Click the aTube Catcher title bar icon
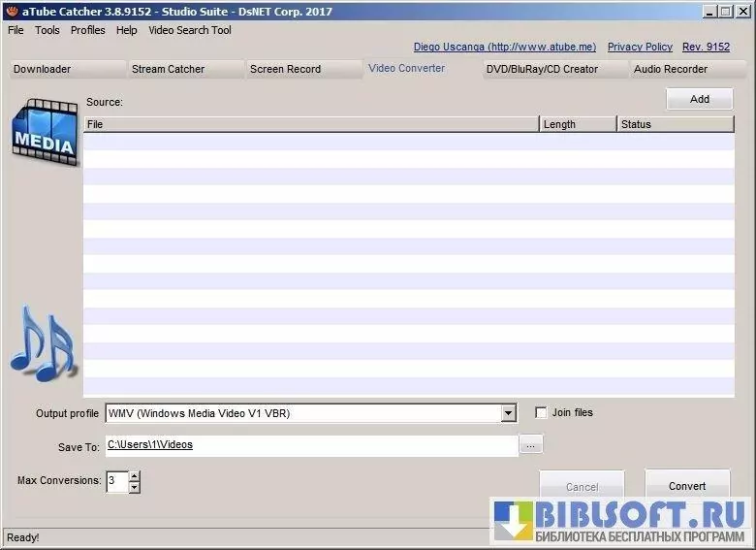The height and width of the screenshot is (550, 756). [x=12, y=11]
